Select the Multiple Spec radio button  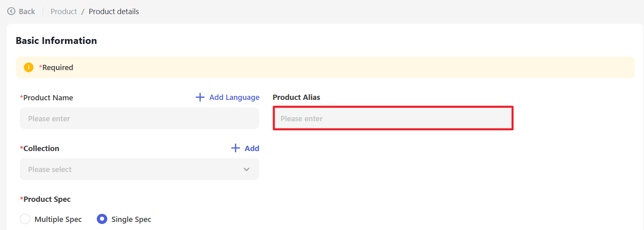25,219
